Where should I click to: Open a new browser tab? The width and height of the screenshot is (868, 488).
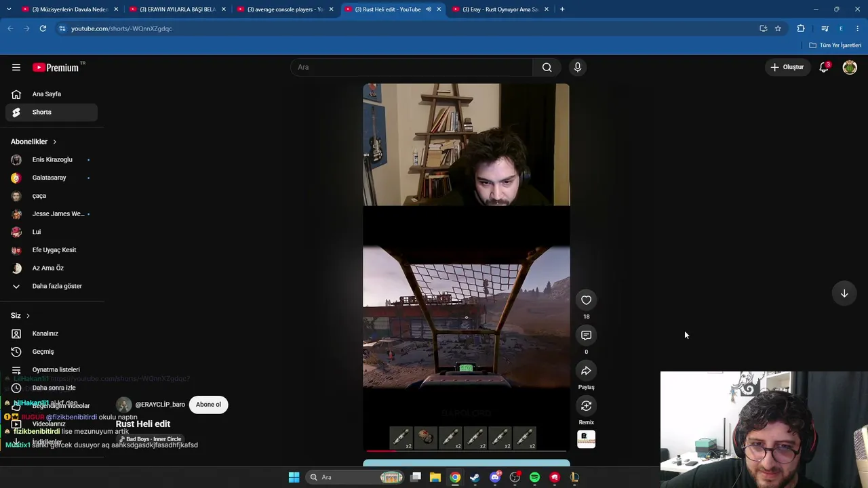point(562,9)
